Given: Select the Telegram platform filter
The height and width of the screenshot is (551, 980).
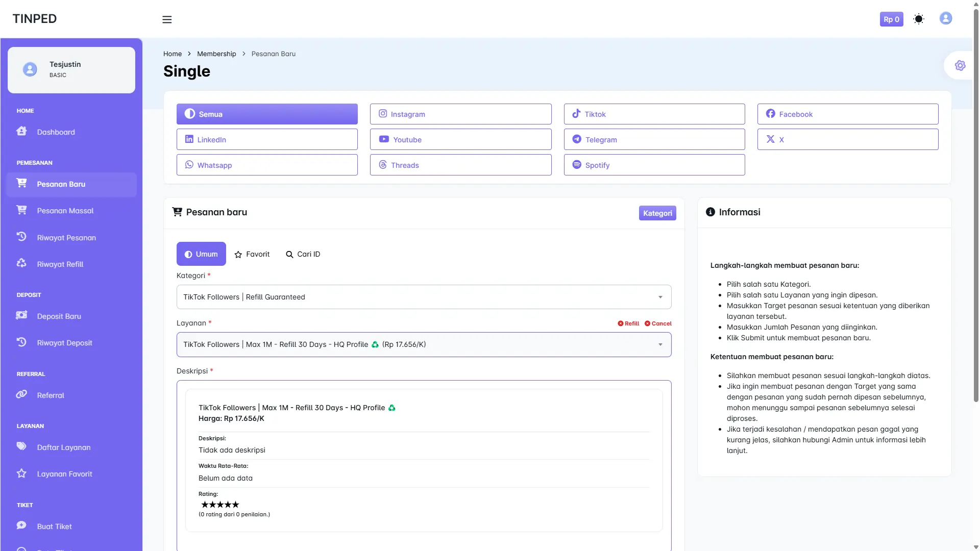Looking at the screenshot, I should (654, 140).
